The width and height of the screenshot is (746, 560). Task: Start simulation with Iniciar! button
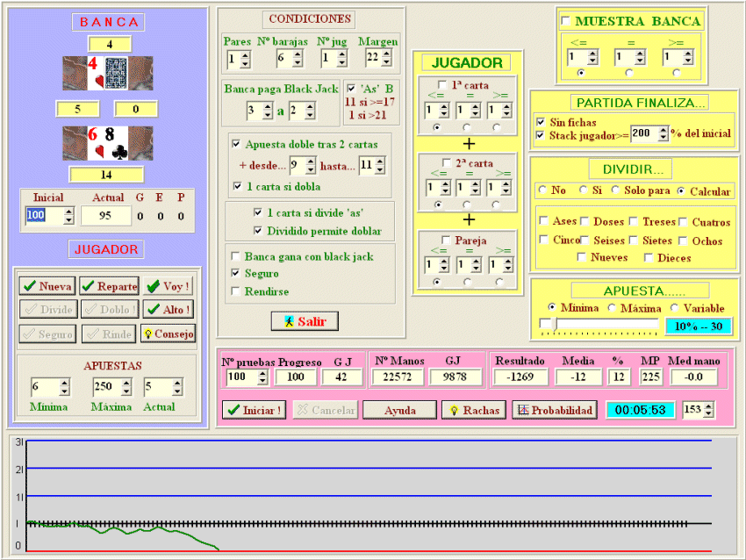click(x=253, y=410)
